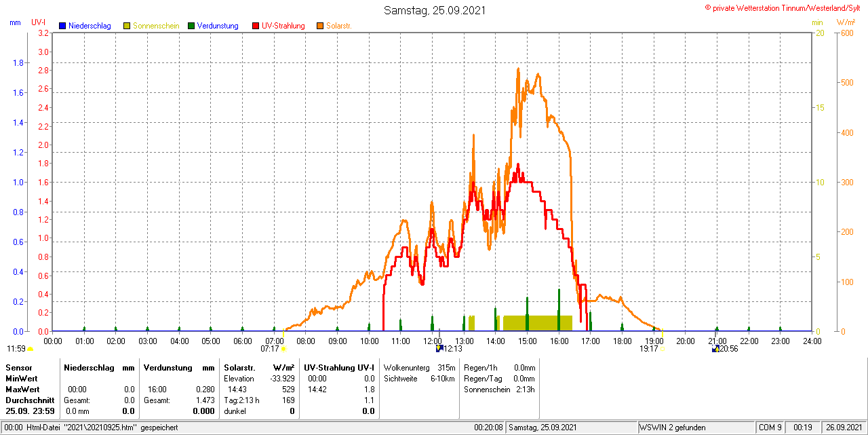Select the Verdunstung legend label
Image resolution: width=868 pixels, height=435 pixels.
point(218,26)
